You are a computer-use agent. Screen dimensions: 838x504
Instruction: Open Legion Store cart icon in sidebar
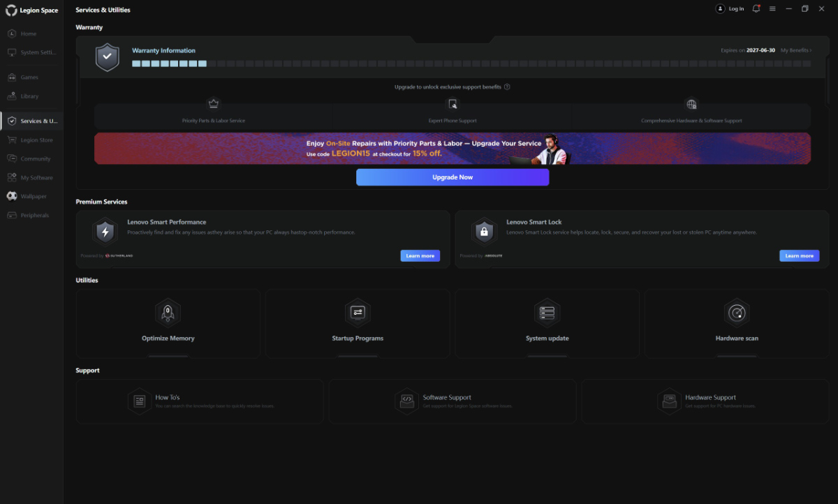[x=12, y=140]
